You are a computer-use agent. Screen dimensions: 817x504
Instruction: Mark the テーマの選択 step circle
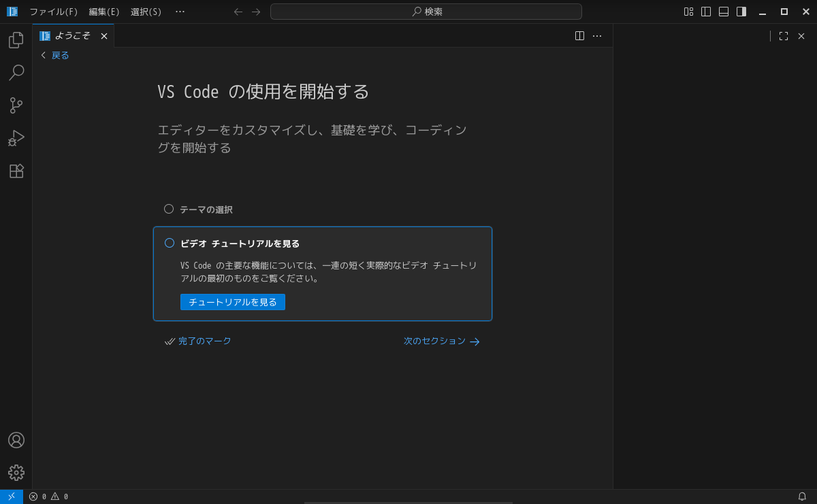point(169,209)
